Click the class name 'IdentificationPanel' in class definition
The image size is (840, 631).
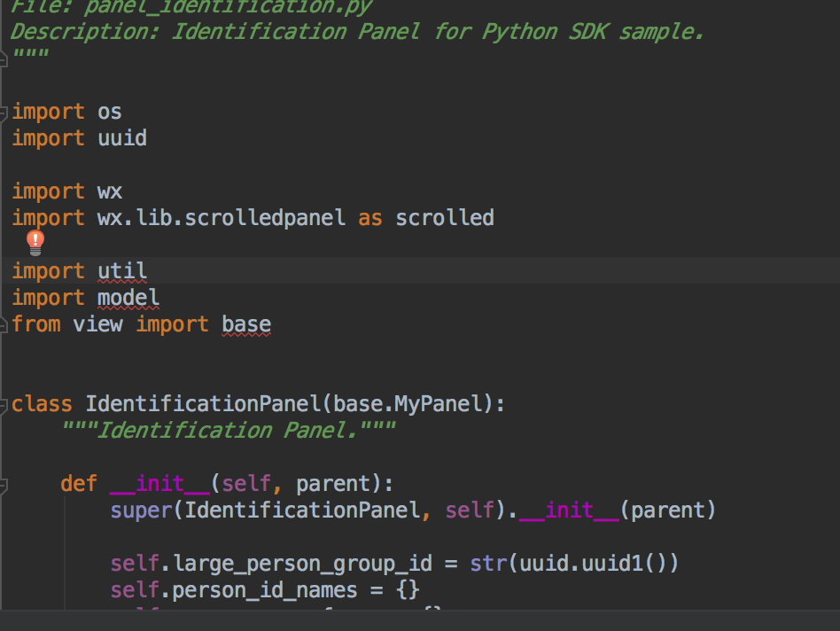coord(203,404)
